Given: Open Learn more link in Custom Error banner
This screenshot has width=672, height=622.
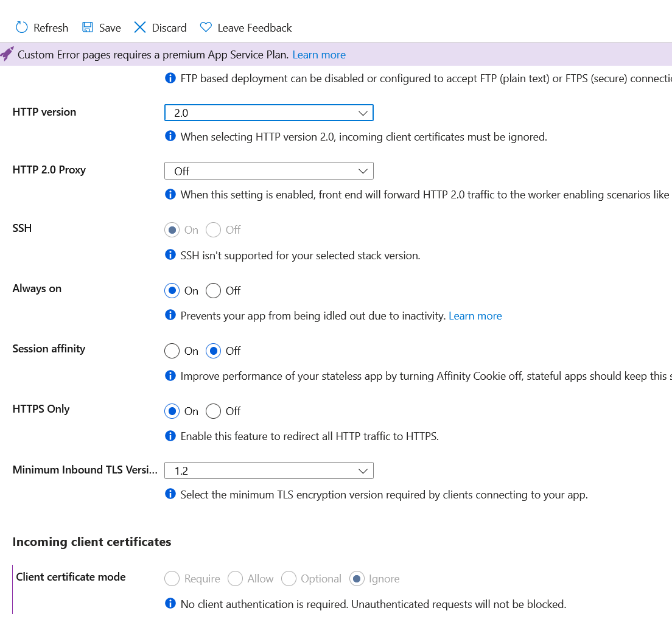Looking at the screenshot, I should [x=319, y=55].
